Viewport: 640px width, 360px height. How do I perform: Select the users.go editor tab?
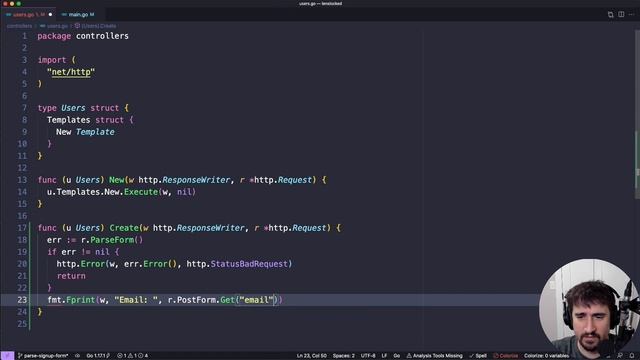[x=29, y=14]
